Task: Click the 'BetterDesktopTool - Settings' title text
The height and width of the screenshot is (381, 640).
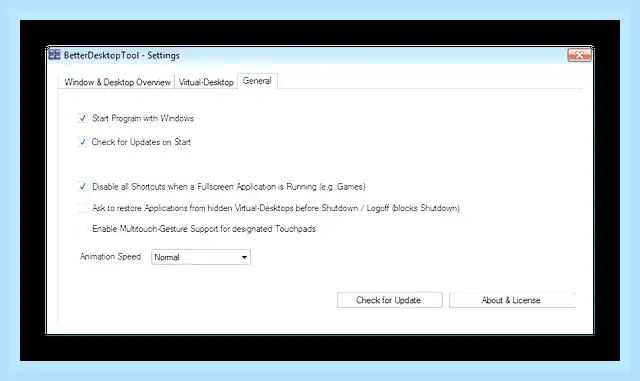Action: [122, 55]
